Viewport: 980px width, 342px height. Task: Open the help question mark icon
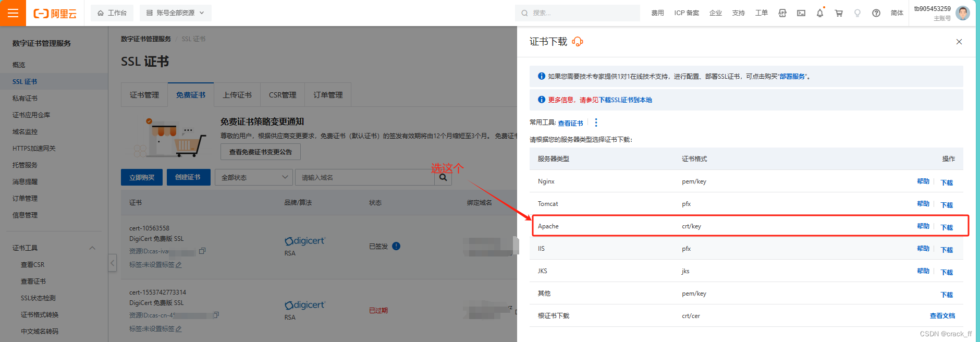pyautogui.click(x=876, y=13)
